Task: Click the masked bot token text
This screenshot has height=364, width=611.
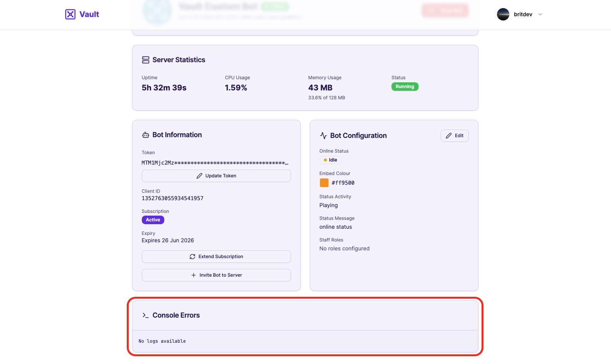Action: [215, 163]
